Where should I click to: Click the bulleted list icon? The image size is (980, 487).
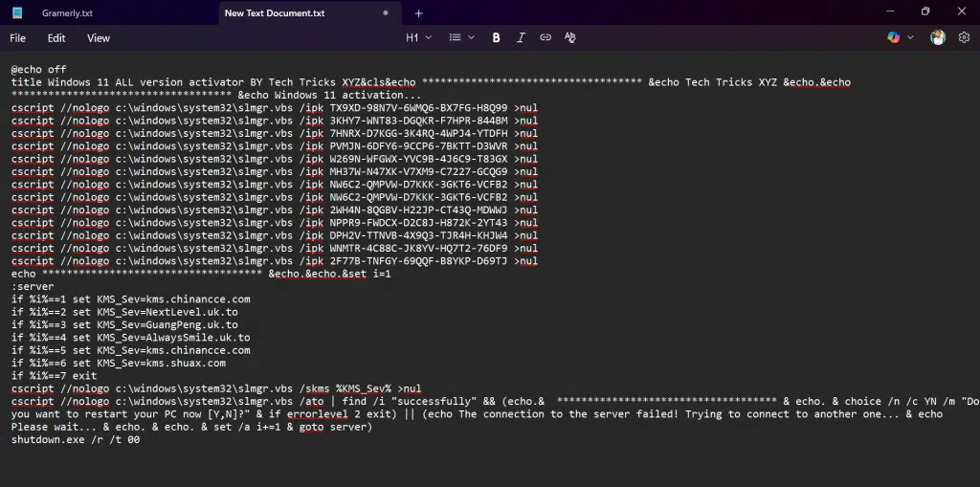tap(455, 38)
